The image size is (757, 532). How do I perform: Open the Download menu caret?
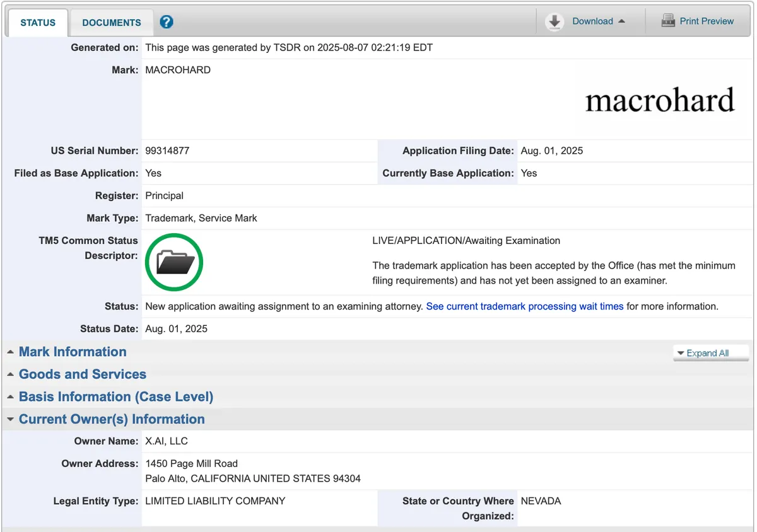click(x=622, y=21)
